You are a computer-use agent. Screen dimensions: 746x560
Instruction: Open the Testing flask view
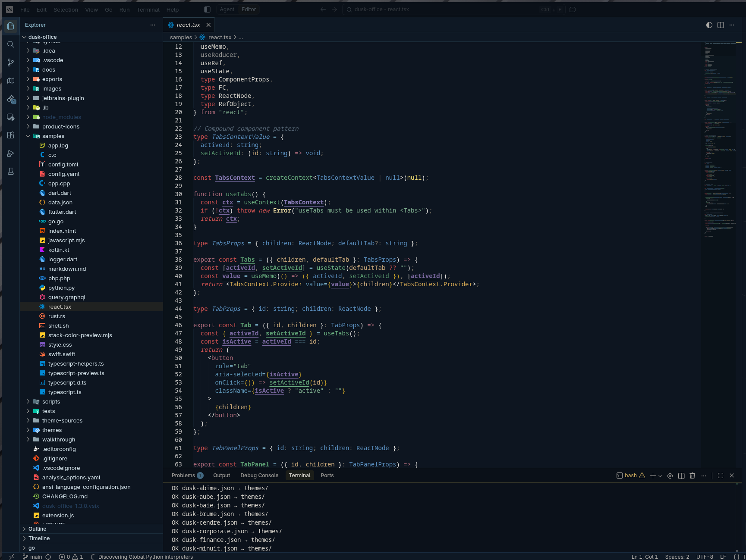click(11, 172)
